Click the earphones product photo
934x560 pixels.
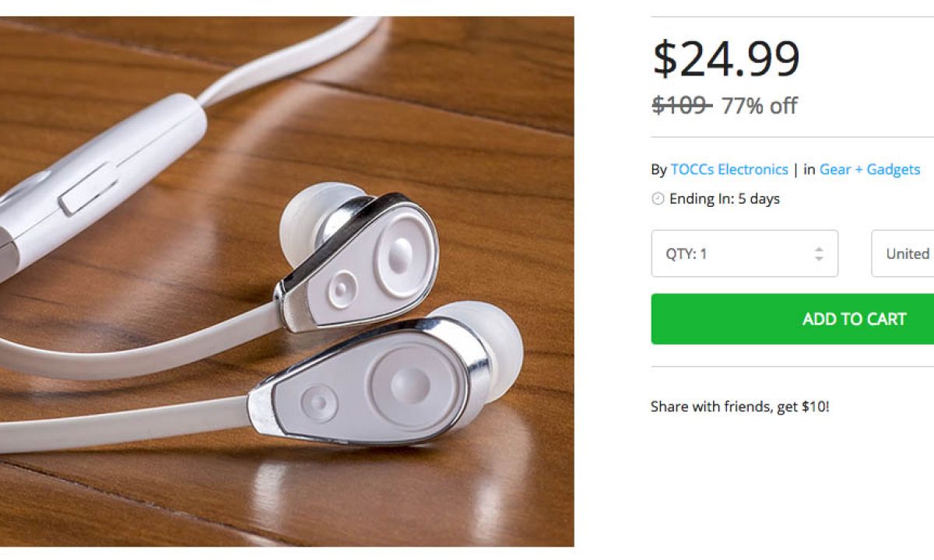click(286, 280)
